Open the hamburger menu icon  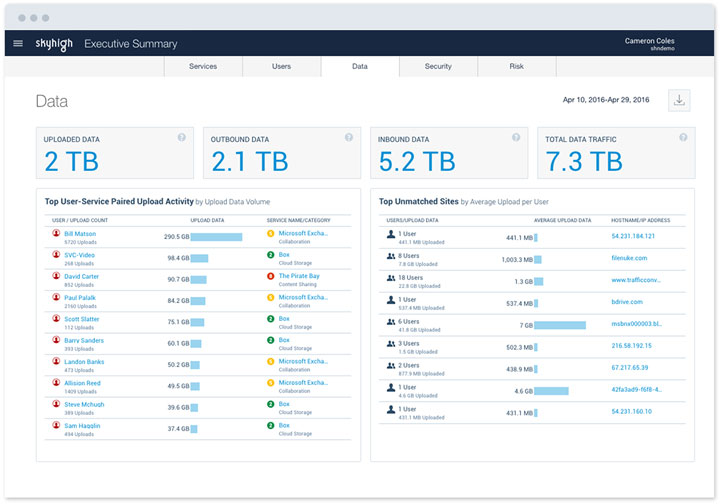tap(18, 44)
